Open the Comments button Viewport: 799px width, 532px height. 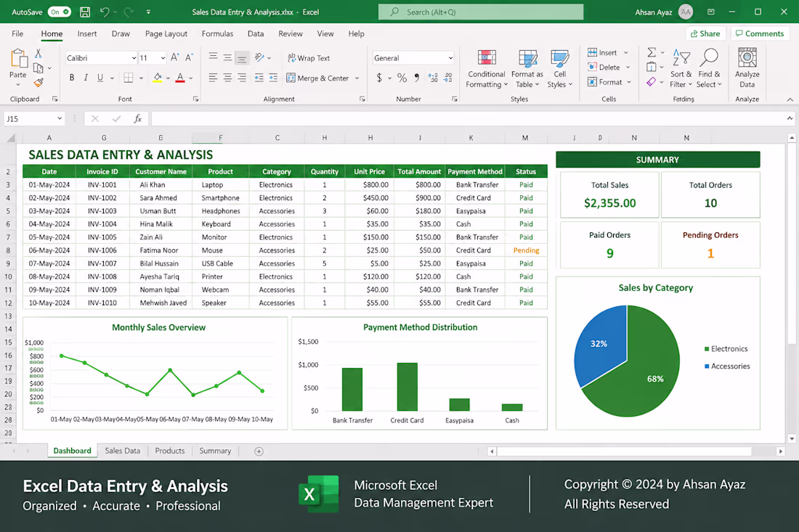(x=760, y=33)
